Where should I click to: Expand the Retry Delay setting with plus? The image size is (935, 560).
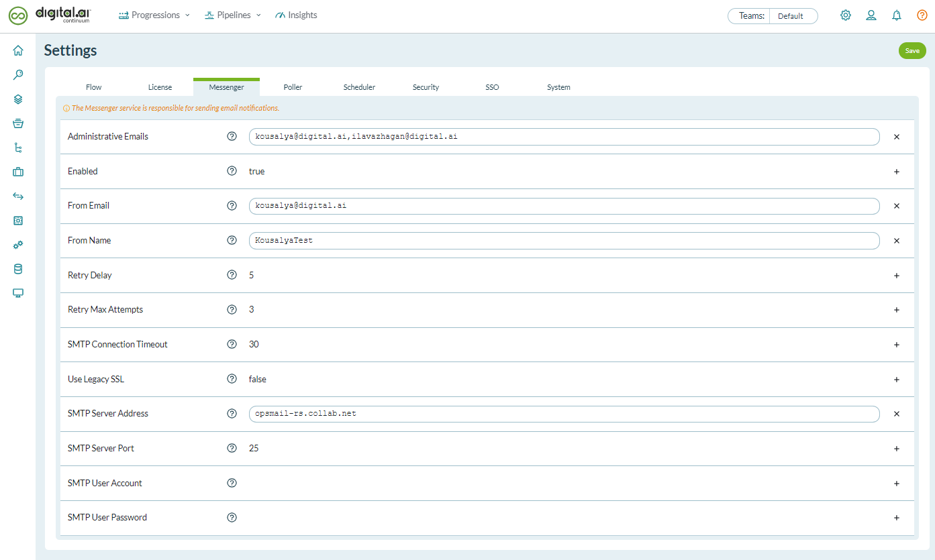[897, 276]
